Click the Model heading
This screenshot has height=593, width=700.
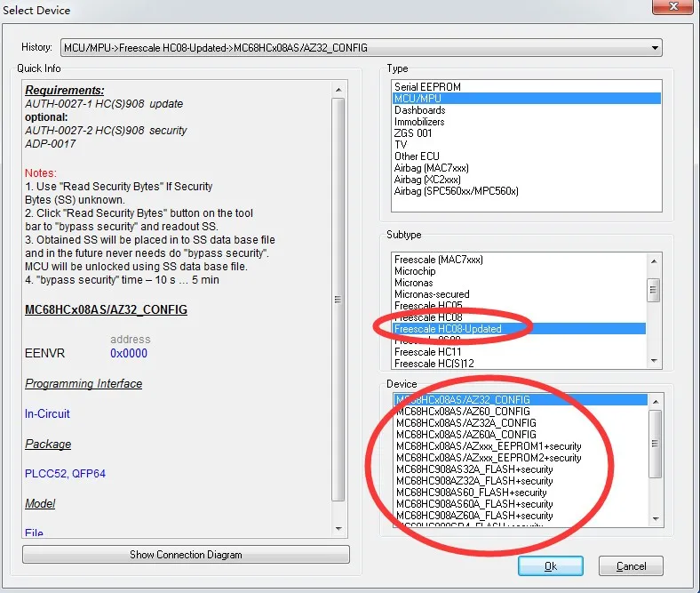click(40, 503)
